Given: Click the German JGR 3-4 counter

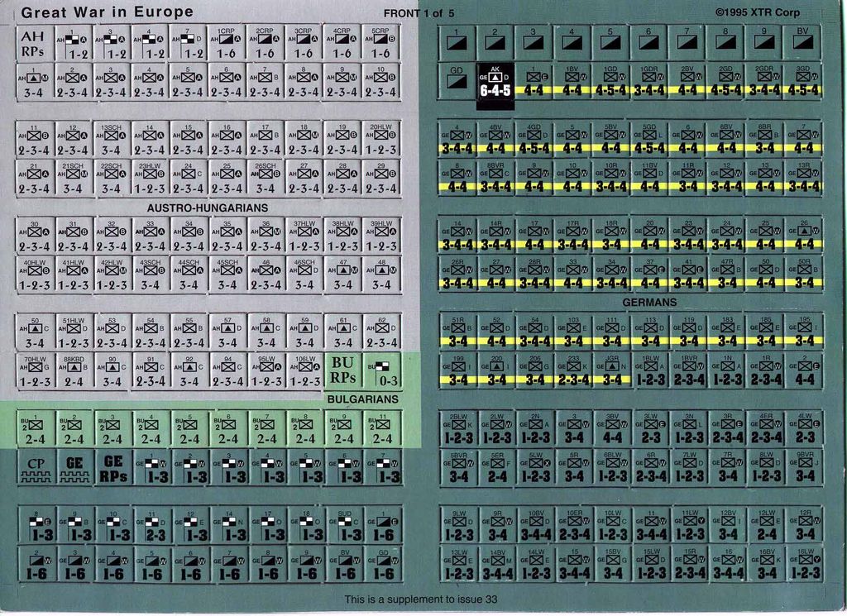Looking at the screenshot, I should pos(611,370).
